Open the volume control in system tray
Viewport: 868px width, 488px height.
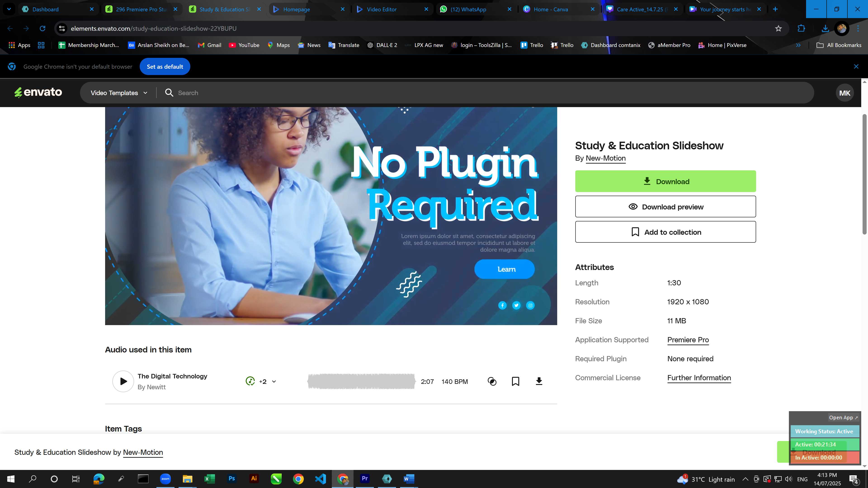(788, 479)
